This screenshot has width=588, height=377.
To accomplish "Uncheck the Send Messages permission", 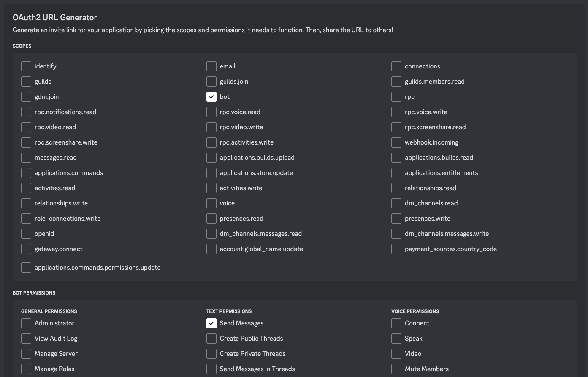I will click(x=211, y=323).
